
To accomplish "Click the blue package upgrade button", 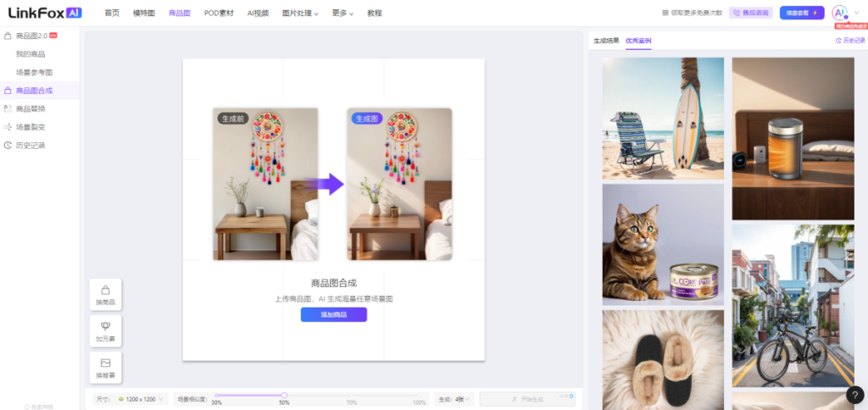I will 802,13.
